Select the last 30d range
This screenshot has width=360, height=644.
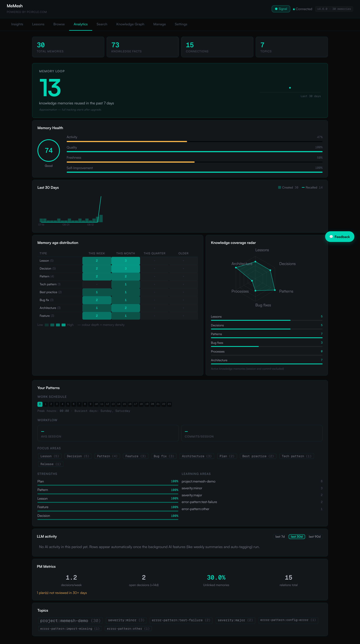pyautogui.click(x=297, y=537)
